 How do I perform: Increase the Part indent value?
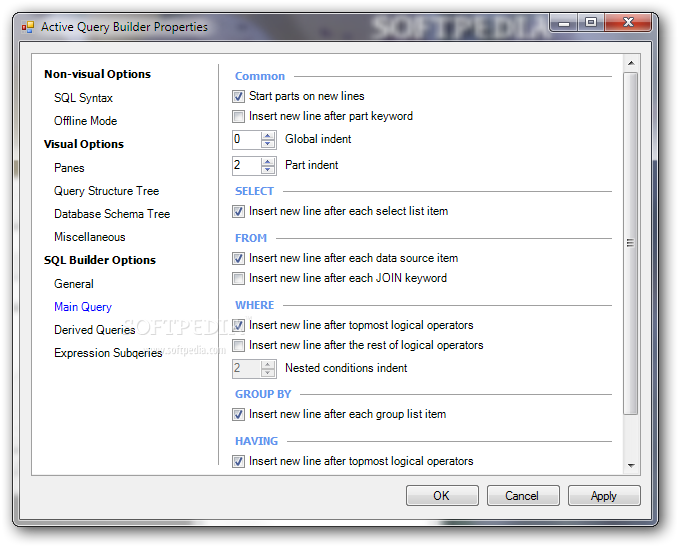[x=268, y=162]
